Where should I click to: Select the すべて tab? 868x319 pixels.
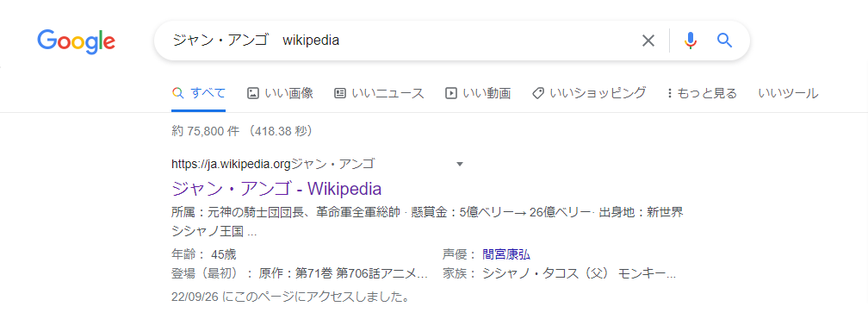click(199, 93)
